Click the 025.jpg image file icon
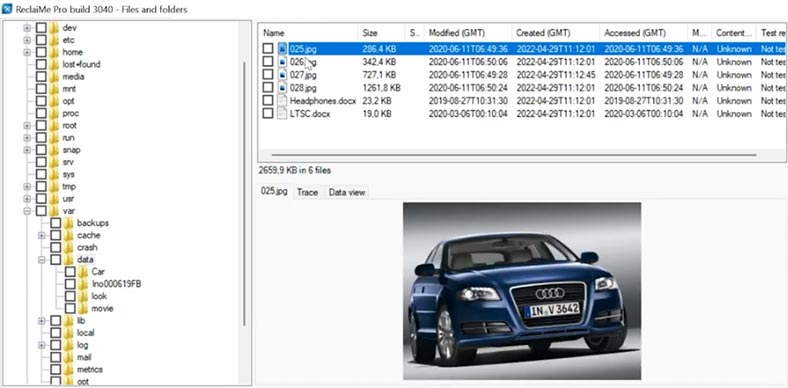The image size is (788, 388). (283, 49)
